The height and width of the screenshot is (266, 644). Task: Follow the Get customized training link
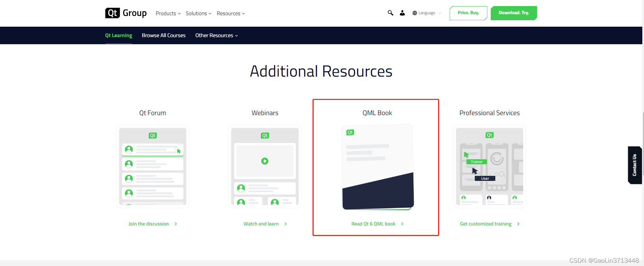pyautogui.click(x=486, y=224)
